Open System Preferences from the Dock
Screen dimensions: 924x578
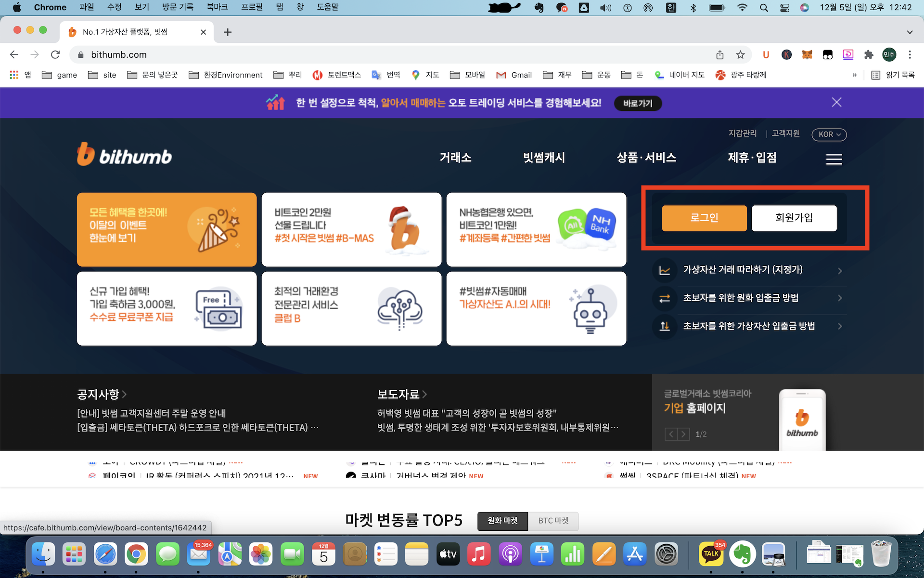click(667, 554)
